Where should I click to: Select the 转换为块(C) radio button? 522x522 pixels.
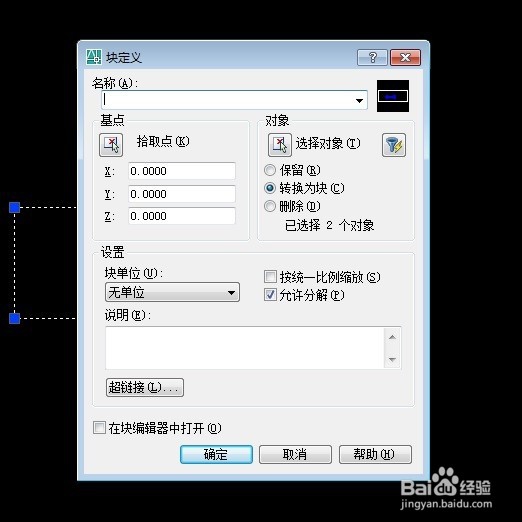(270, 188)
